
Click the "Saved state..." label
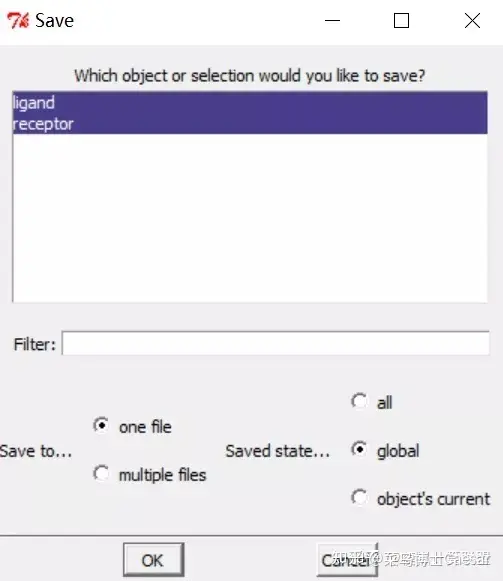click(278, 451)
